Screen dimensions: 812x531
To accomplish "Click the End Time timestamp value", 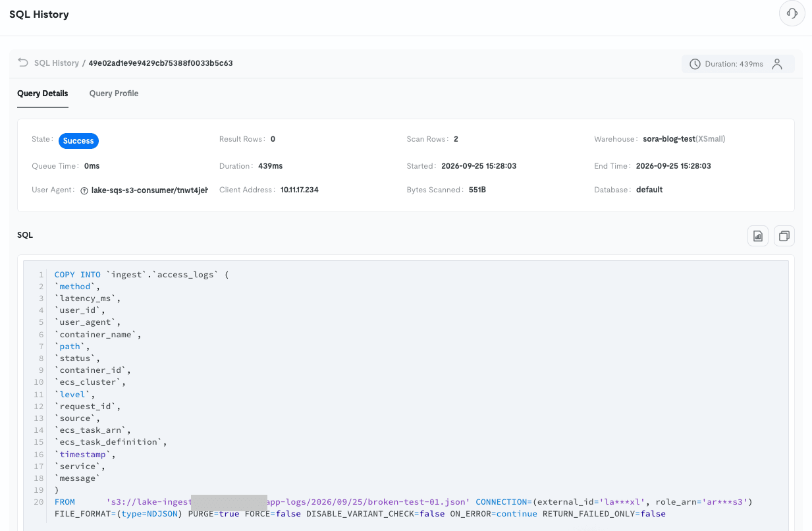I will (674, 166).
